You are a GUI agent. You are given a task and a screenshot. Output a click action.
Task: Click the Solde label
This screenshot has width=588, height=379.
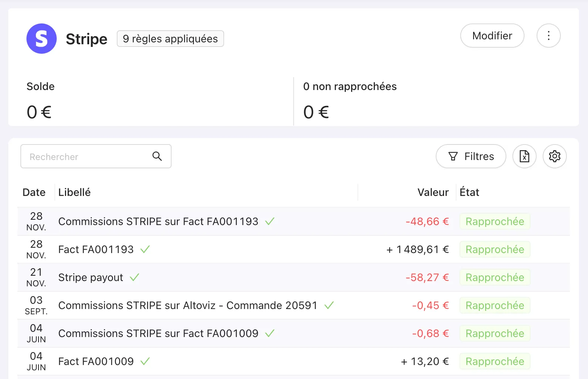coord(40,86)
